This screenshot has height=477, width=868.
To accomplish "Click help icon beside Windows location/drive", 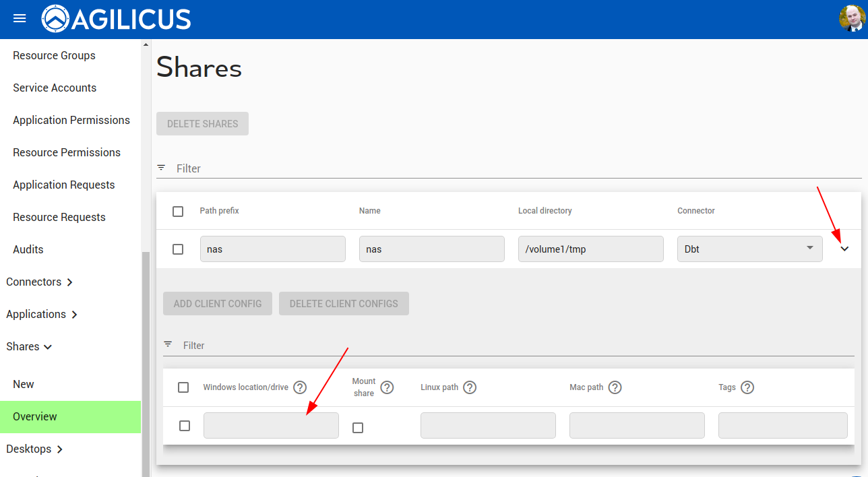I will 300,387.
